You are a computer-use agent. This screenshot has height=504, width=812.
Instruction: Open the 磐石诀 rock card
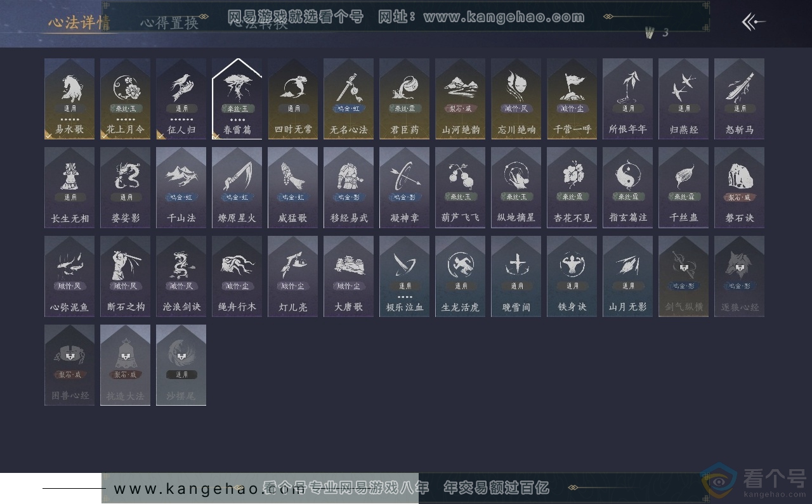coord(740,188)
